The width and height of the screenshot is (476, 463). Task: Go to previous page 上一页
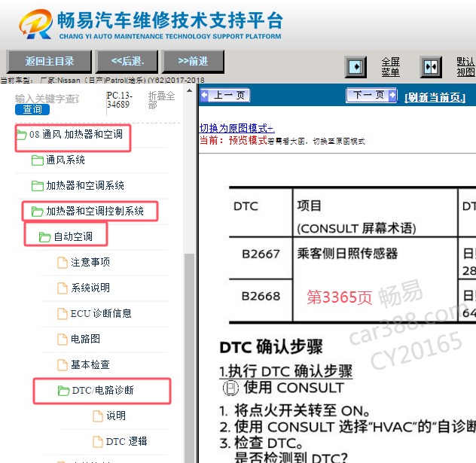click(x=225, y=96)
